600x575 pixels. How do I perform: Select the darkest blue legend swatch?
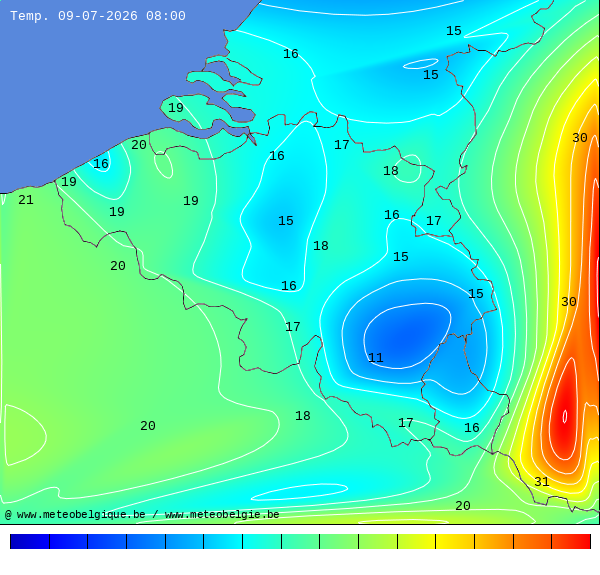click(x=30, y=541)
